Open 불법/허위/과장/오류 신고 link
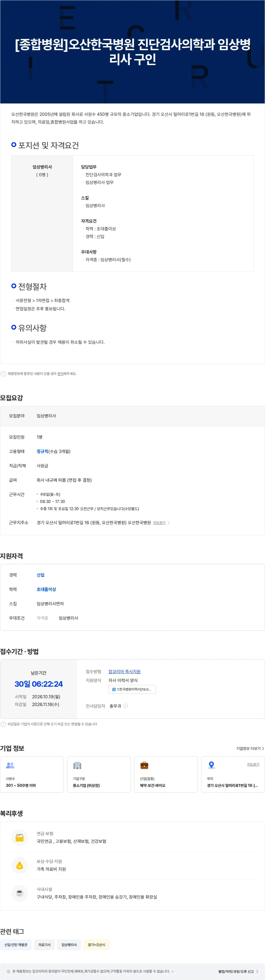Screen dimensions: 265x980 [x=238, y=971]
